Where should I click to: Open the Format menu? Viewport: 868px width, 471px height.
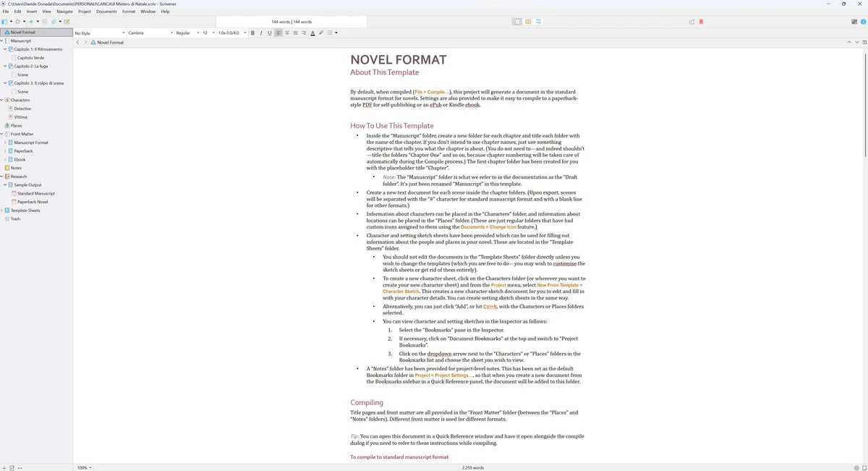[x=129, y=12]
